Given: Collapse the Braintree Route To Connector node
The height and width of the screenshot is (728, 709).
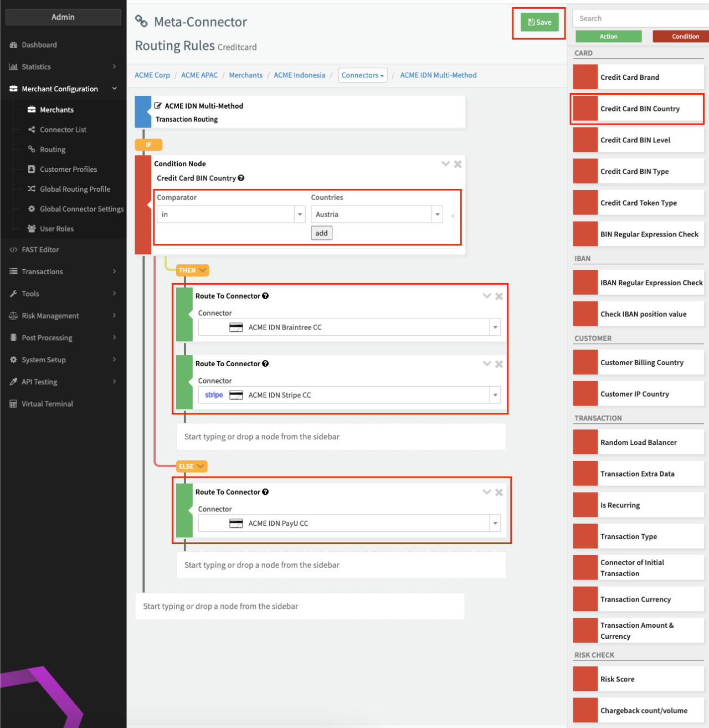Looking at the screenshot, I should pyautogui.click(x=487, y=296).
